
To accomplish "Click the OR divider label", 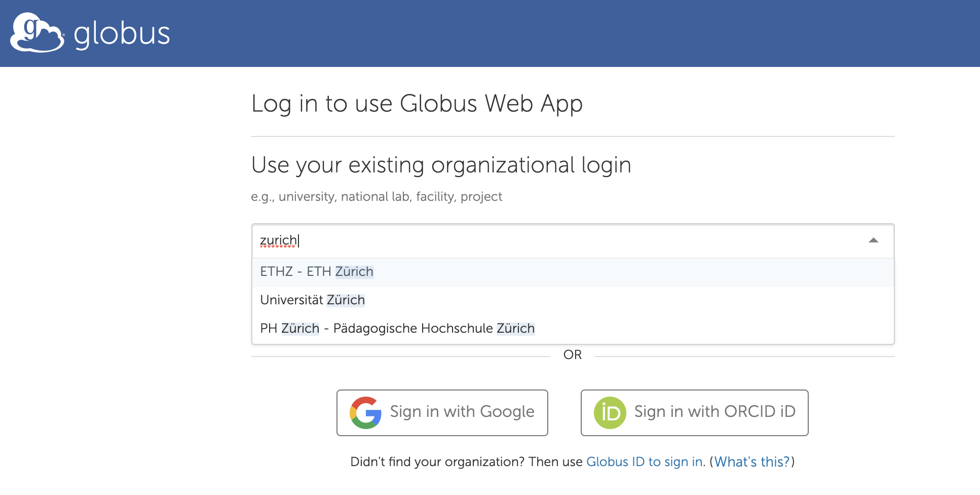I will point(572,355).
